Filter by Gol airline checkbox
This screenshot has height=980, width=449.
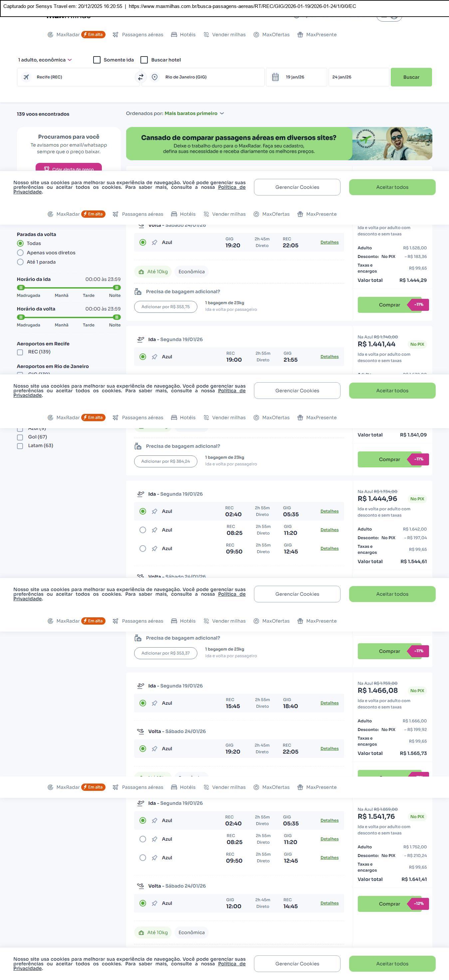pos(20,437)
